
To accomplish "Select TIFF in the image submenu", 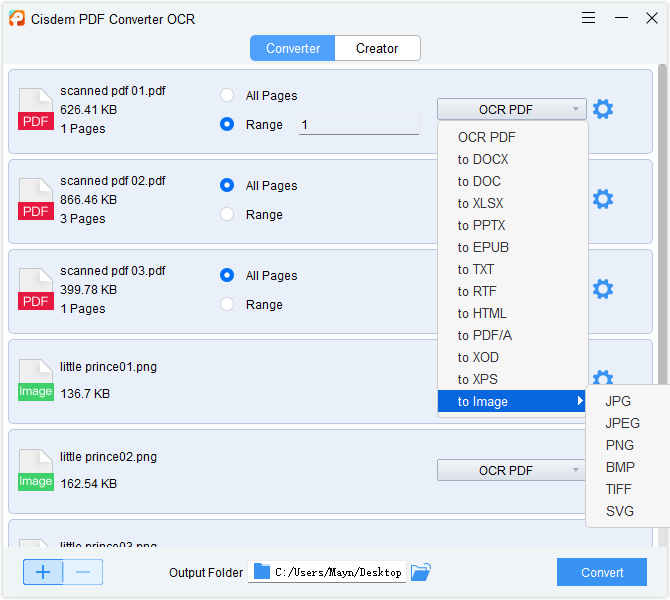I will point(627,489).
